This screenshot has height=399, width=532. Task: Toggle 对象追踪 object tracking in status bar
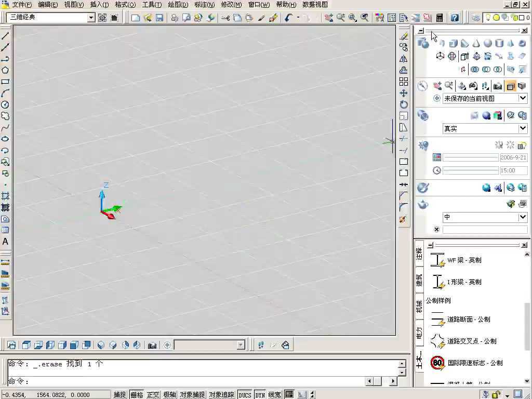pos(221,395)
